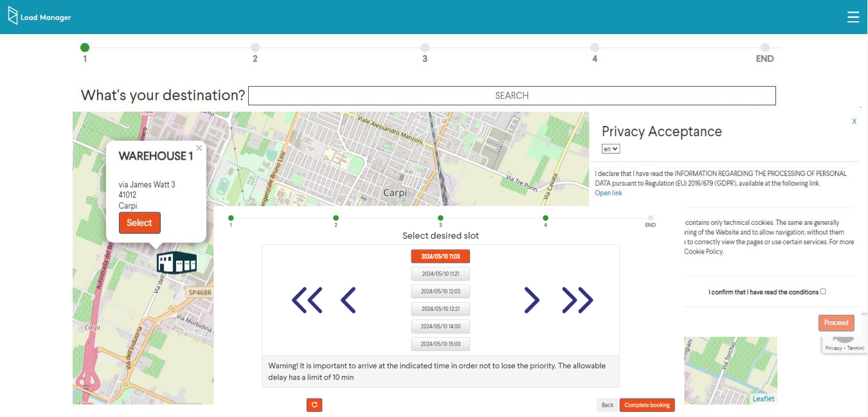868x417 pixels.
Task: Click step 2 on the top progress bar
Action: tap(255, 48)
